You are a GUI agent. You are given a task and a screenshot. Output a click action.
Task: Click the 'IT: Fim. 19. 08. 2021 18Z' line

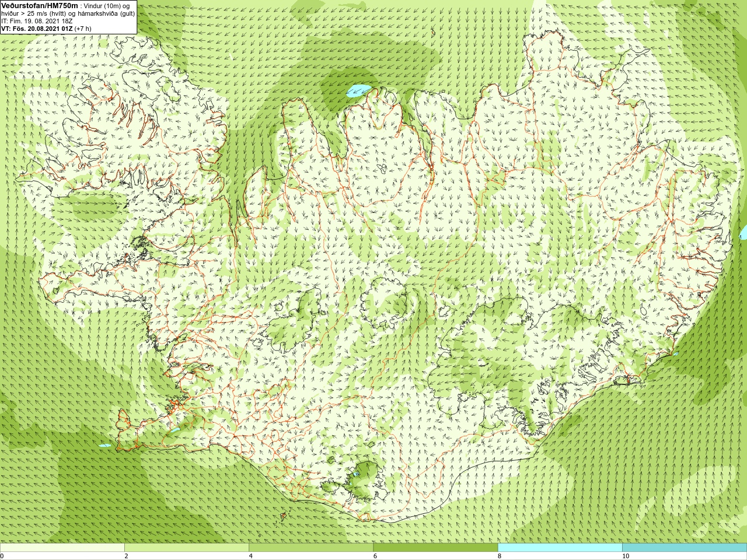pyautogui.click(x=37, y=20)
